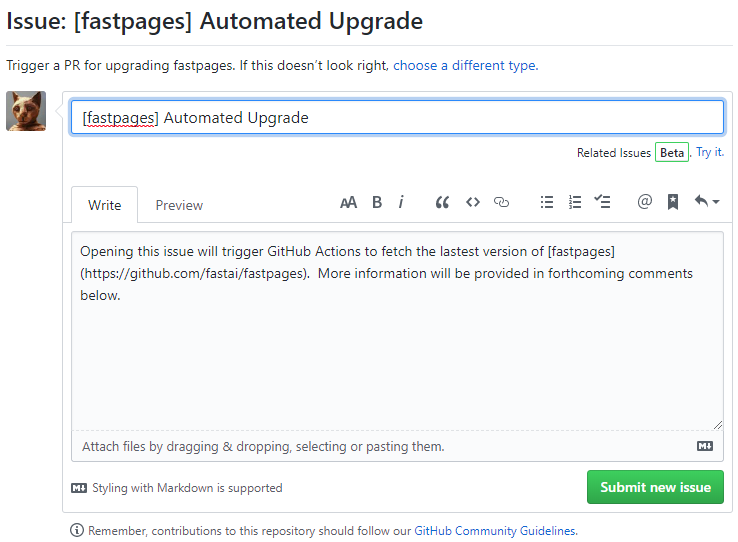
Task: Insert a quote using the quotation mark icon
Action: (x=442, y=203)
